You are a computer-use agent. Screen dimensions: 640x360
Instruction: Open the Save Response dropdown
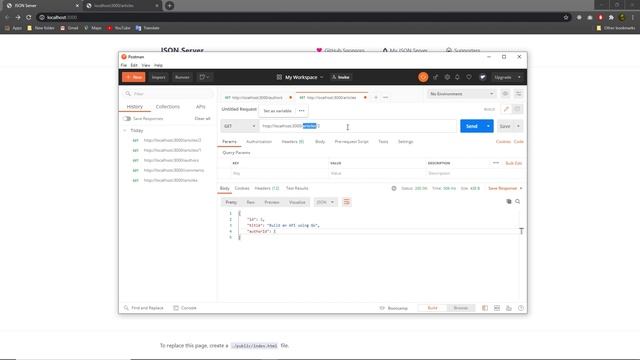[x=505, y=189]
